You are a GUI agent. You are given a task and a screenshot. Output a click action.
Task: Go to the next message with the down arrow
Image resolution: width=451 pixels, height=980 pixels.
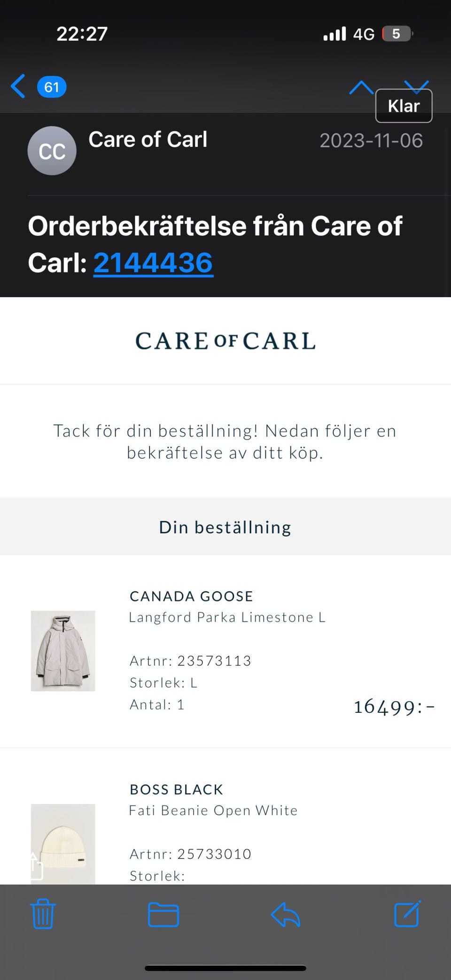(417, 85)
